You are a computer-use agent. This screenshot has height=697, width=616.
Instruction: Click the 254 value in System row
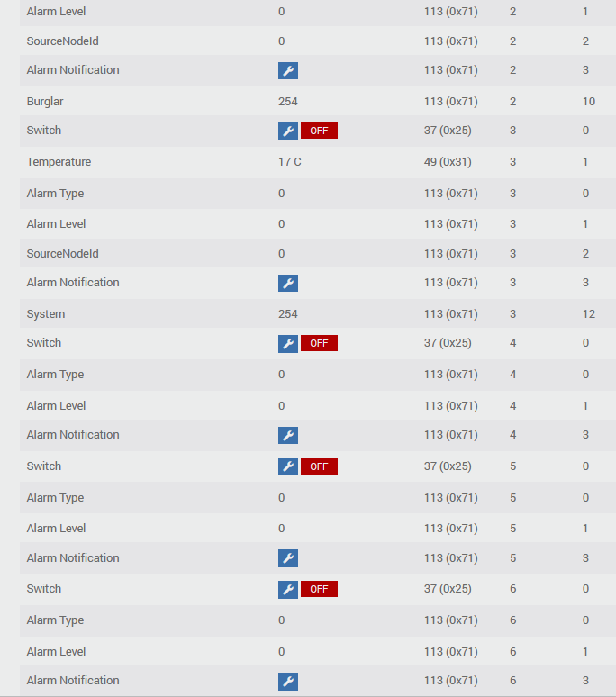(288, 314)
